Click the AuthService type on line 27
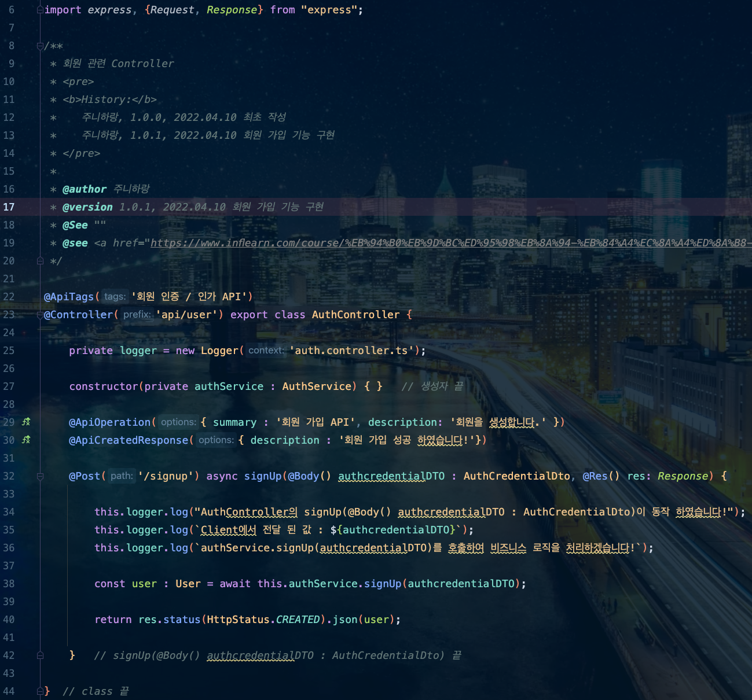The height and width of the screenshot is (700, 752). point(317,386)
